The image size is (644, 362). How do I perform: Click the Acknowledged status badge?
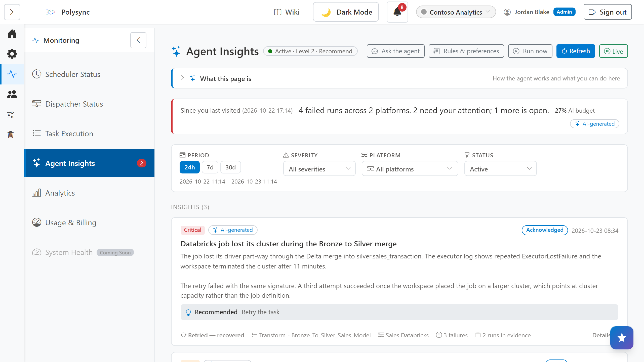click(545, 230)
